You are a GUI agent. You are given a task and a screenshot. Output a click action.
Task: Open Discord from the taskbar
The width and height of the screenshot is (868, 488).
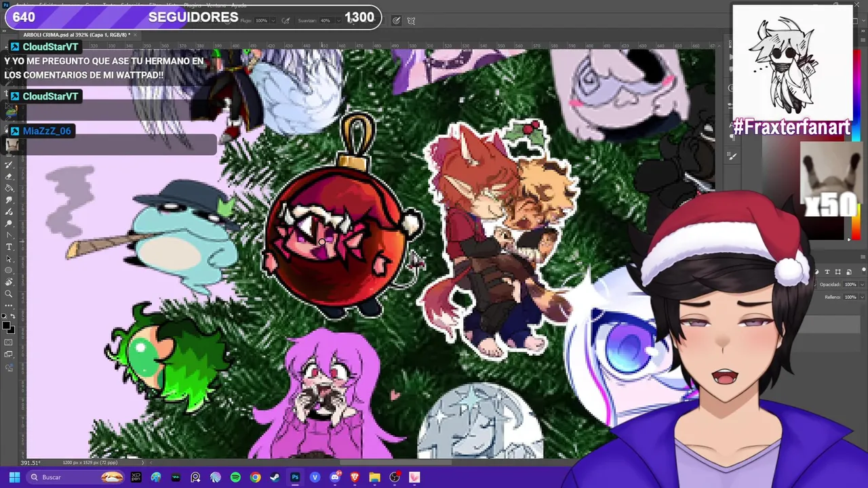click(335, 477)
